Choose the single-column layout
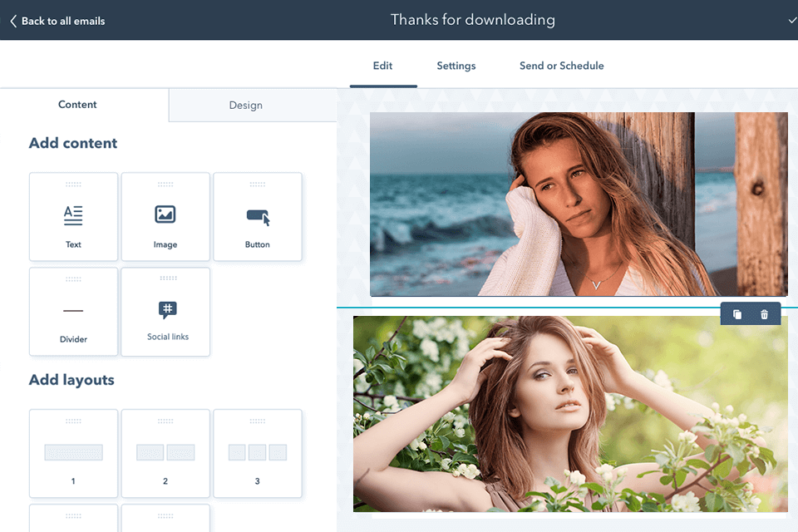Image resolution: width=798 pixels, height=532 pixels. coord(73,453)
